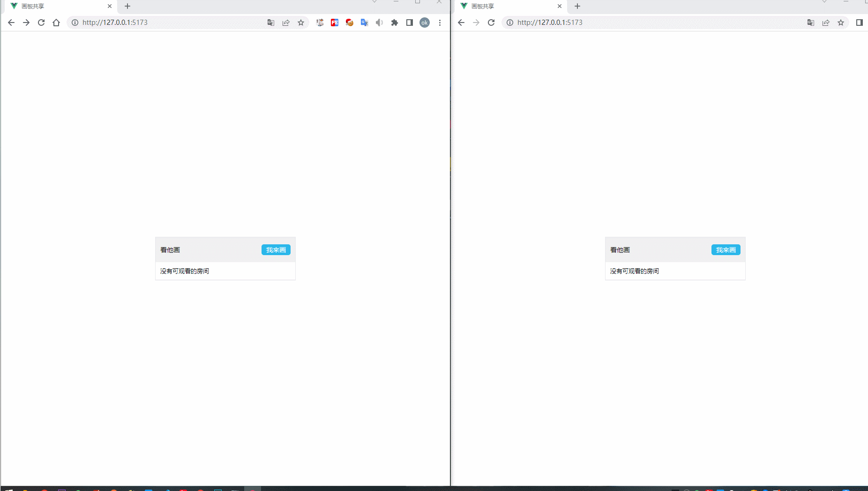This screenshot has width=868, height=491.
Task: Click the red FE extension icon
Action: point(335,23)
